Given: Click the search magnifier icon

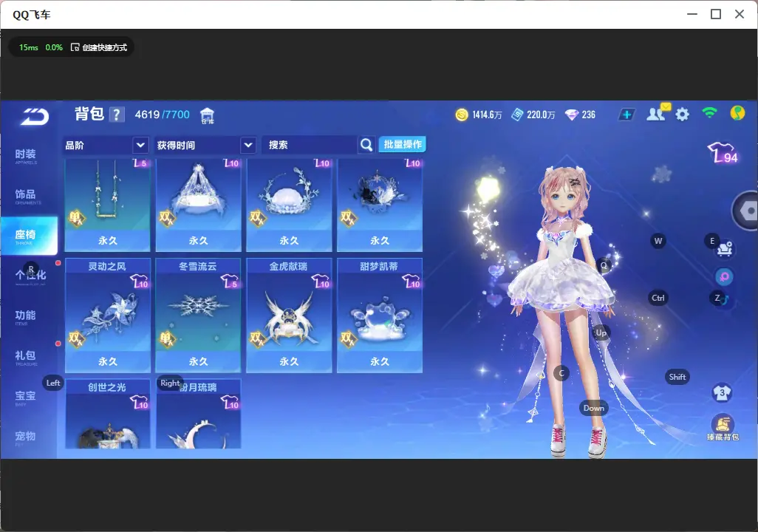Looking at the screenshot, I should (366, 145).
